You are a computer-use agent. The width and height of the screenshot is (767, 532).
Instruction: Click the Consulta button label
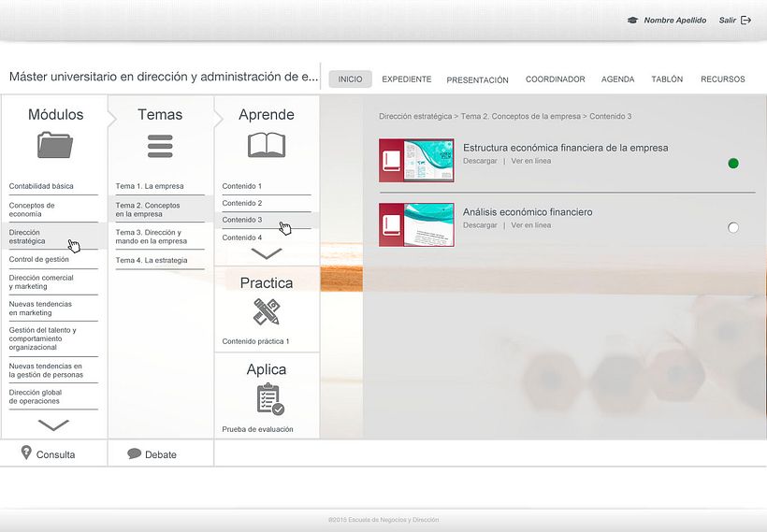click(56, 454)
